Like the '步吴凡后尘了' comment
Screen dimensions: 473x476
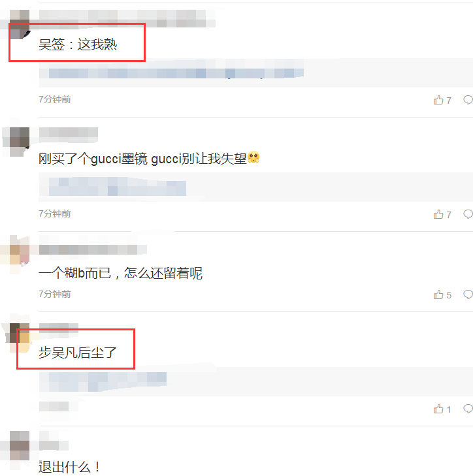[442, 409]
